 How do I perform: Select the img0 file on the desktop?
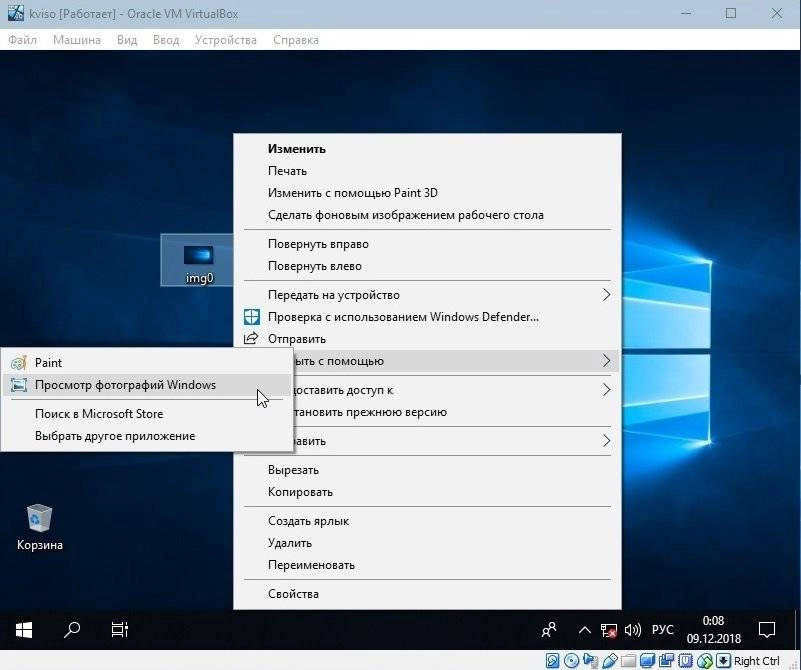(x=199, y=260)
